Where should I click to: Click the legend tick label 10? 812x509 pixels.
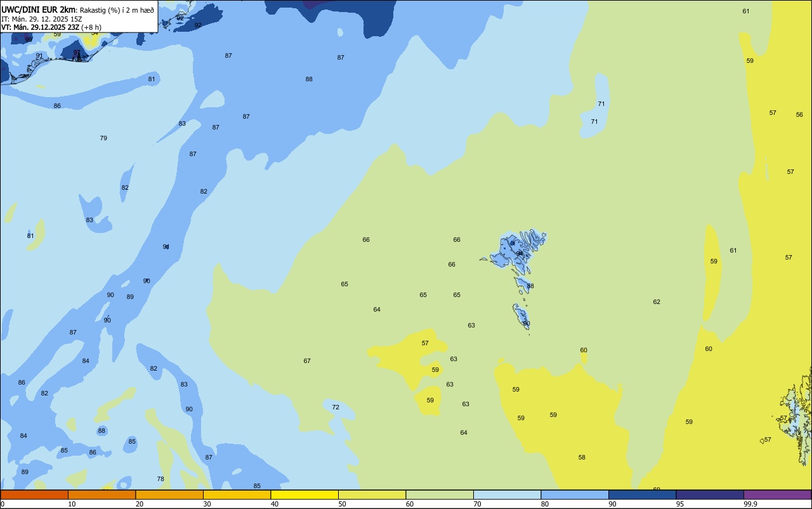point(72,504)
